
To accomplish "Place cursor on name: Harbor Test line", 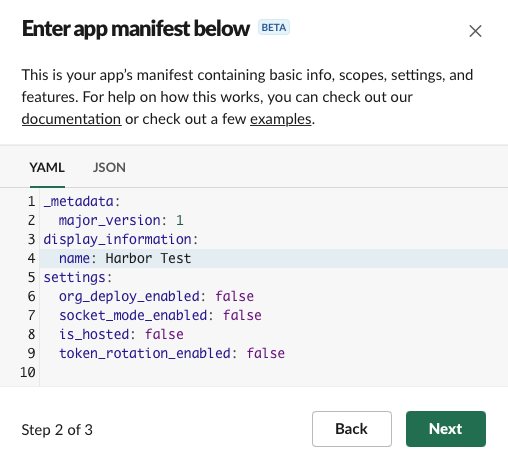I will pyautogui.click(x=274, y=258).
